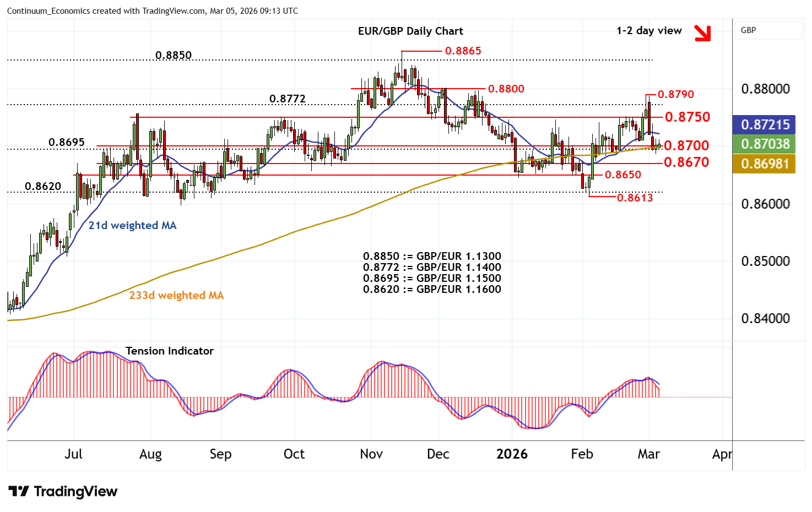812x512 pixels.
Task: Select the 0.8865 red high label
Action: click(463, 51)
